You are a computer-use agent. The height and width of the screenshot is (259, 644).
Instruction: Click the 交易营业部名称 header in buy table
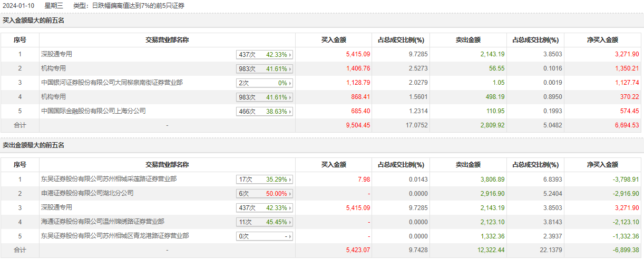167,40
